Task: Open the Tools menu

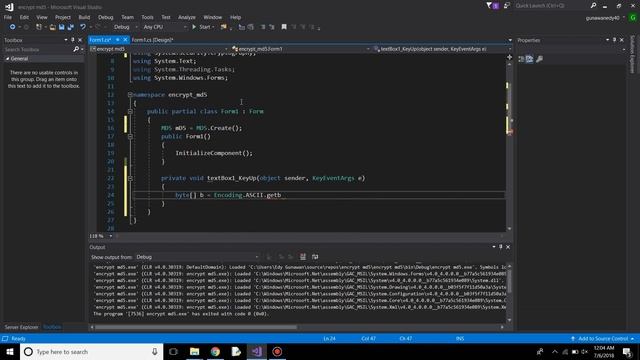Action: coord(147,17)
